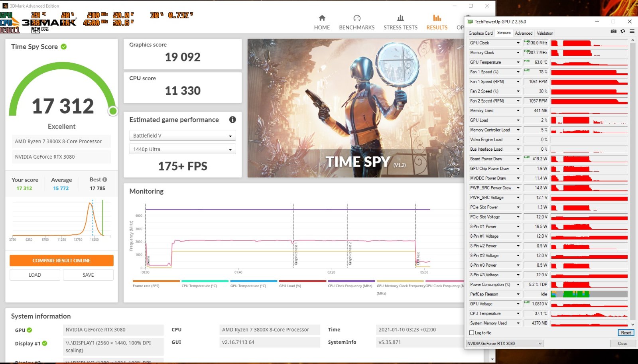Click GPU-Z application icon in title bar
The height and width of the screenshot is (364, 638).
pyautogui.click(x=470, y=22)
